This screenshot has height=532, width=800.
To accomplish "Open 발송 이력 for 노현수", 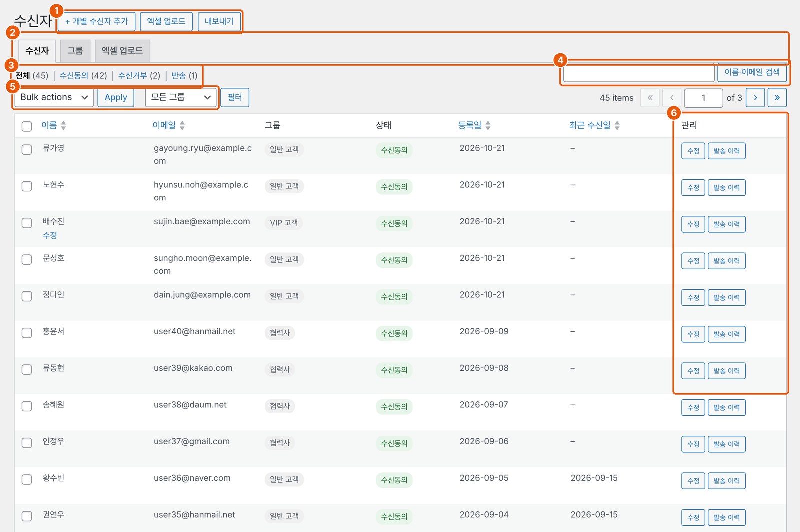I will point(726,187).
